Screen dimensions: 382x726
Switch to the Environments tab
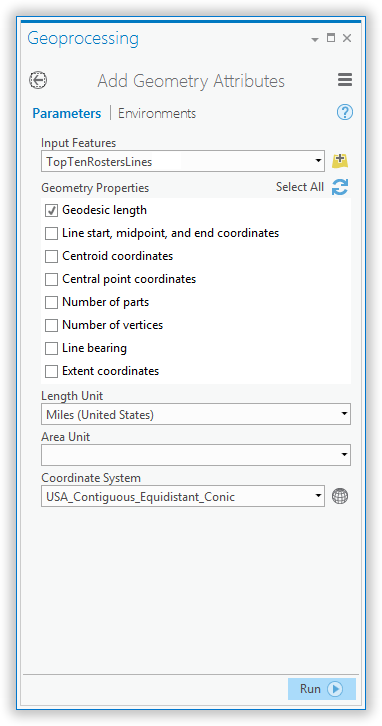157,113
